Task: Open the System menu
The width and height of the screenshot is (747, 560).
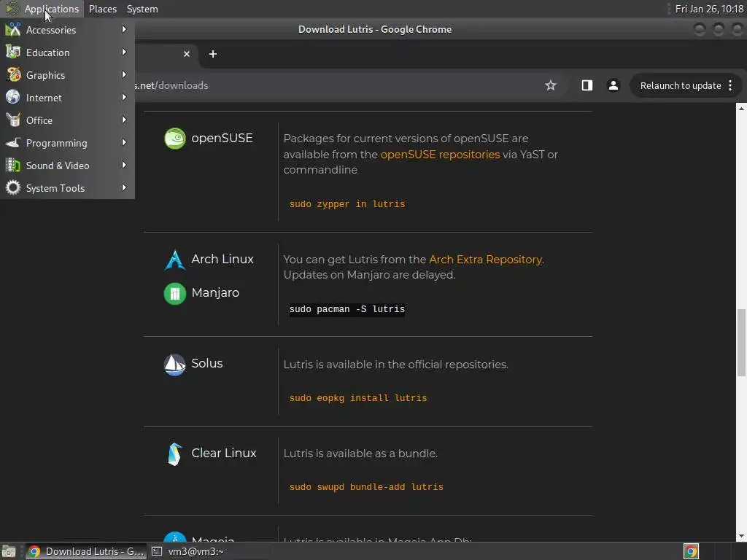Action: click(142, 9)
